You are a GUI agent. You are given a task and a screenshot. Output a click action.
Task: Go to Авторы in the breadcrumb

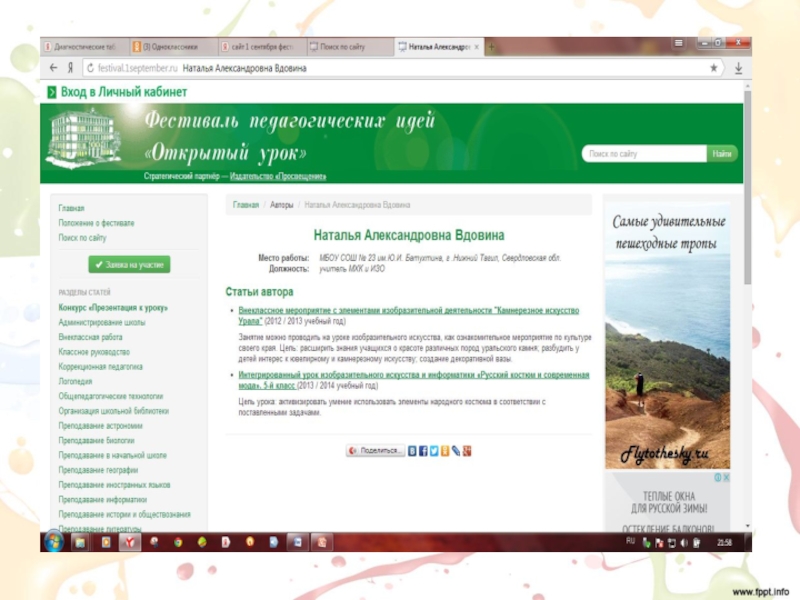coord(282,204)
